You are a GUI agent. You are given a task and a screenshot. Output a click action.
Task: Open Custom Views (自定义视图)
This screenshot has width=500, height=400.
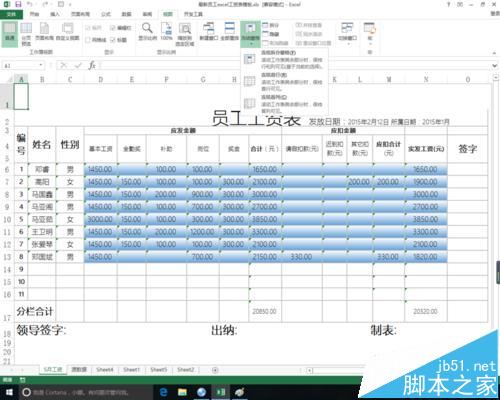point(68,32)
